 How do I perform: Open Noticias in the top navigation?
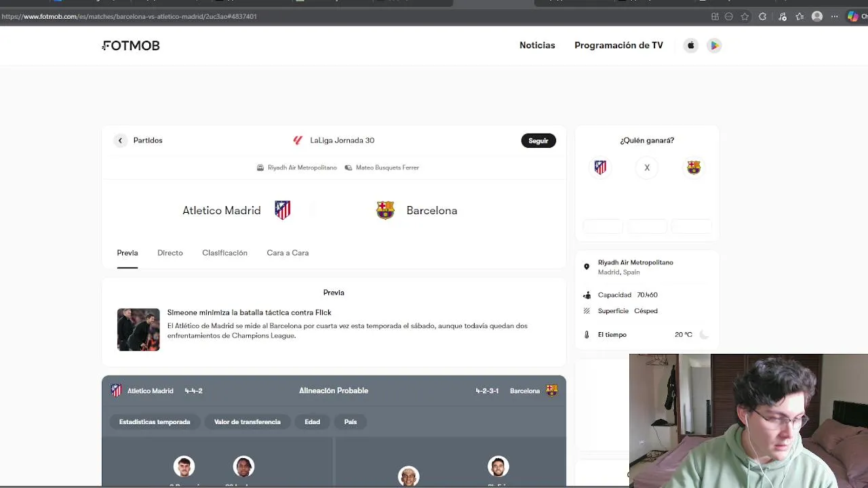click(x=537, y=45)
